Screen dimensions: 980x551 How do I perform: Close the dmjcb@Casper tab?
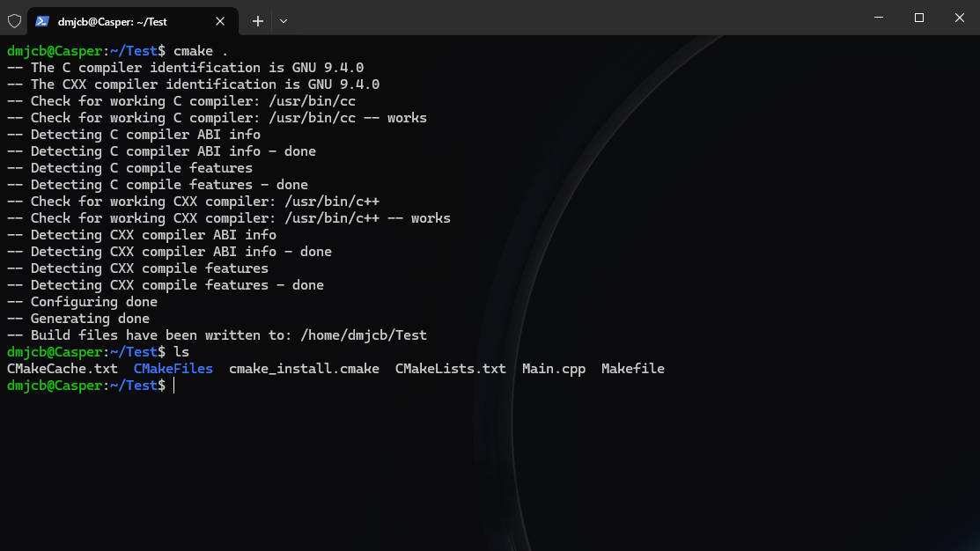coord(220,21)
